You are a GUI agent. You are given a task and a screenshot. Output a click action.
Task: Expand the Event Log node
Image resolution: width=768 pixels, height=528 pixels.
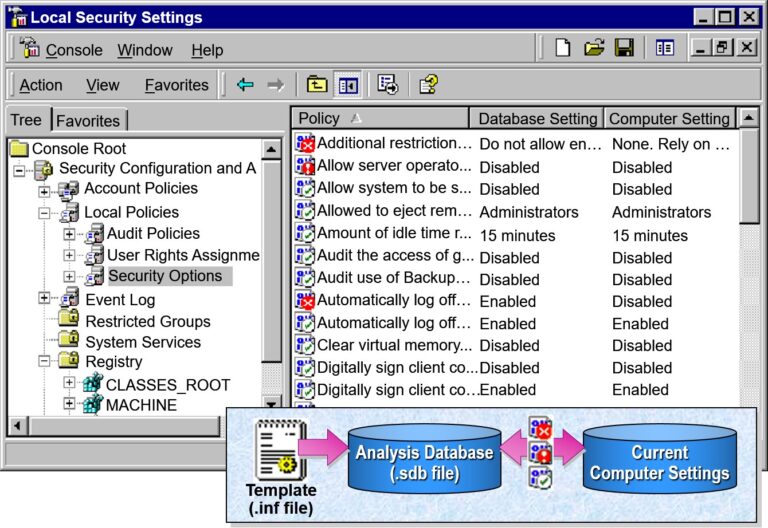(44, 298)
